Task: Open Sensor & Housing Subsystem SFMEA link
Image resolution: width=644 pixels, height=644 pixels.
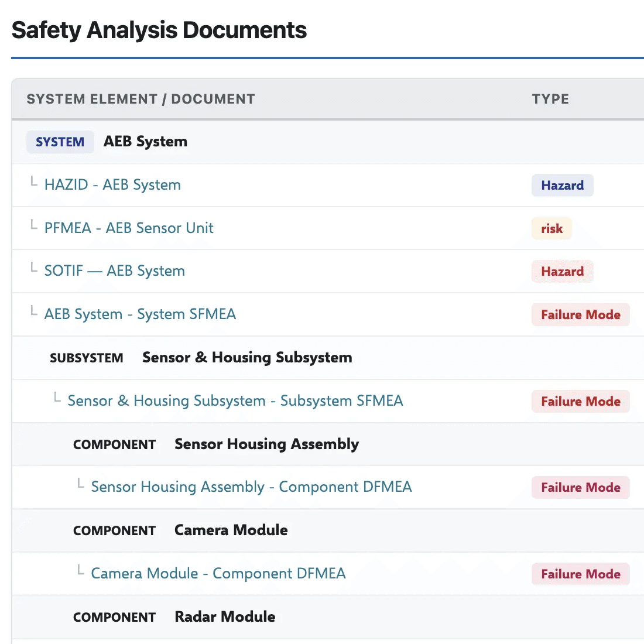Action: click(x=235, y=401)
